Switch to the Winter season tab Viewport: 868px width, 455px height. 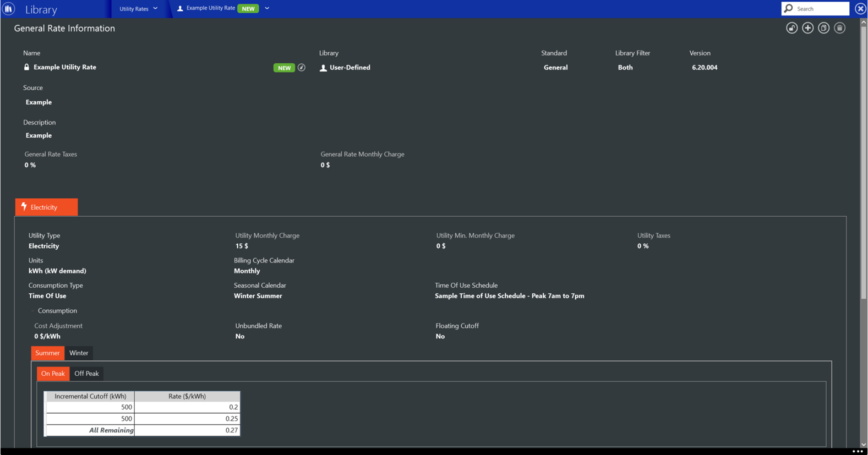tap(79, 353)
